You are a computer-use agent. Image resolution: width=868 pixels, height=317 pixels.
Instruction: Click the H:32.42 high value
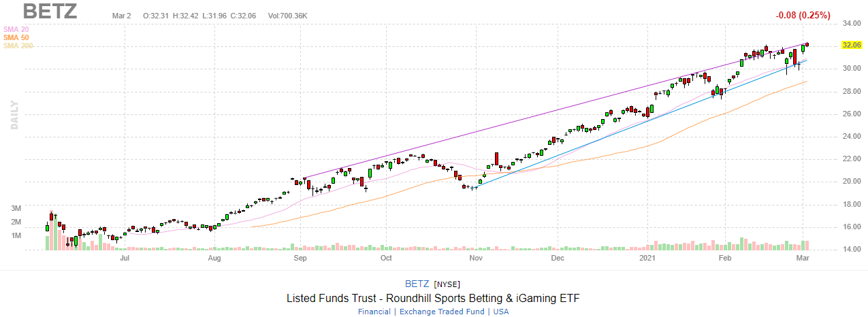[x=187, y=15]
